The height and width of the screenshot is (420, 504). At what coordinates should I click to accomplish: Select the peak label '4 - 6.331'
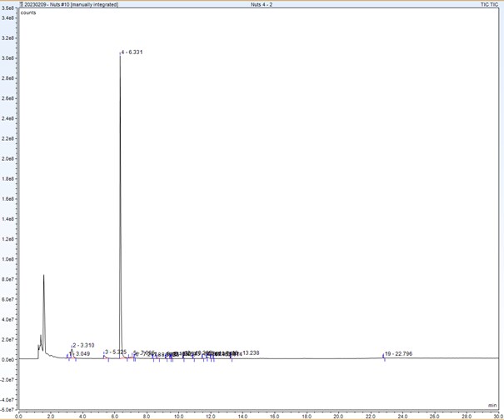click(133, 52)
